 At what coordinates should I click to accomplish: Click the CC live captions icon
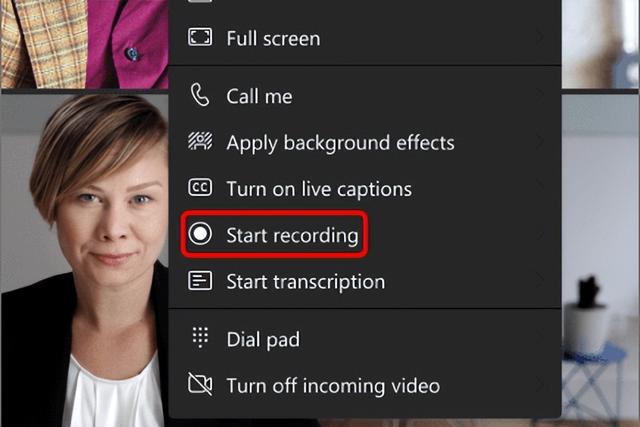click(x=200, y=188)
